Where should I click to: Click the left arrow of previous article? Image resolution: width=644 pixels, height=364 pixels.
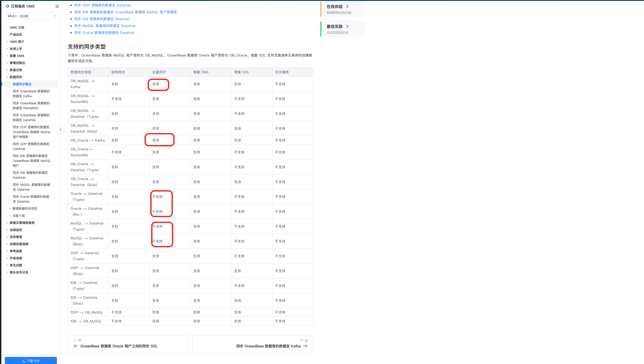click(76, 346)
